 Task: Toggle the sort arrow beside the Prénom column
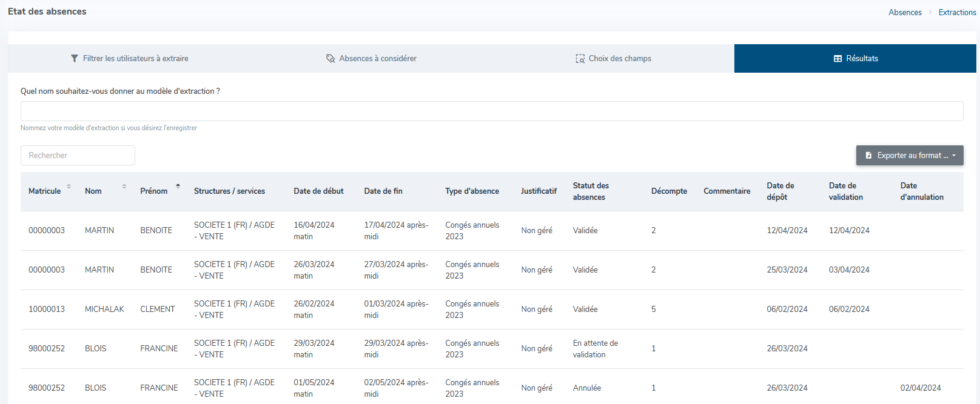tap(178, 186)
